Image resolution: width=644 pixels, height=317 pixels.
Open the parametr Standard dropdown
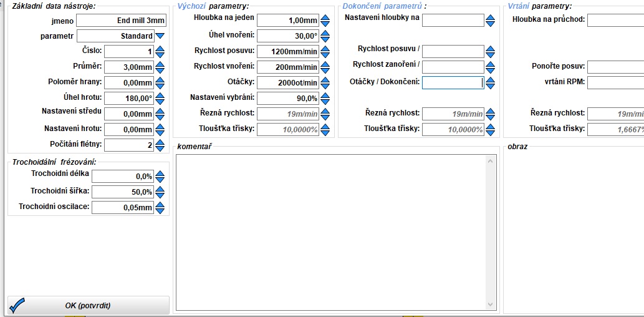click(161, 36)
